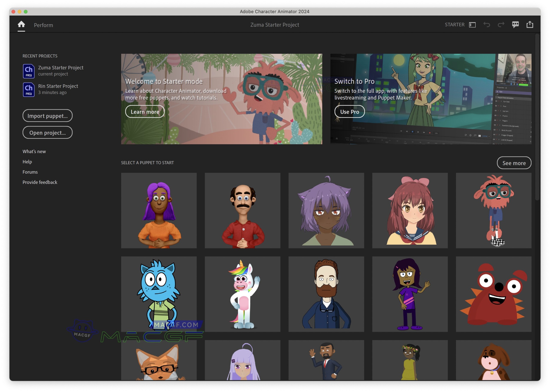Open the What's new link

point(34,151)
